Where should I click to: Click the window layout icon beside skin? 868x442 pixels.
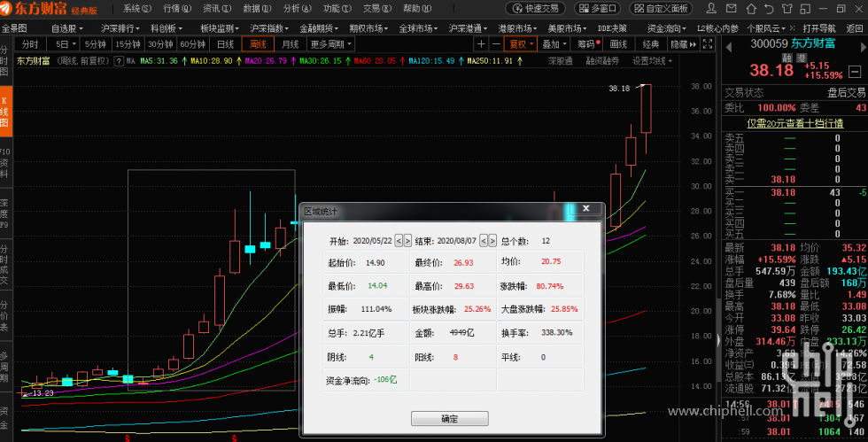[x=805, y=8]
